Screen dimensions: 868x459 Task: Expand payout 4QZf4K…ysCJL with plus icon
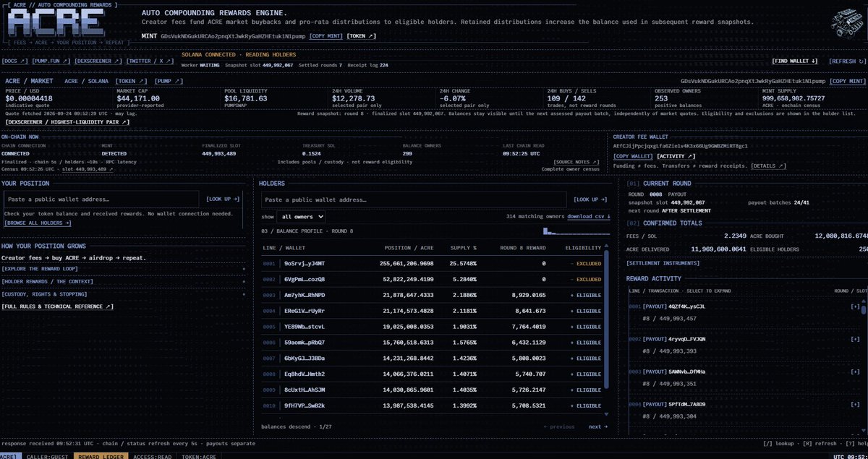855,306
